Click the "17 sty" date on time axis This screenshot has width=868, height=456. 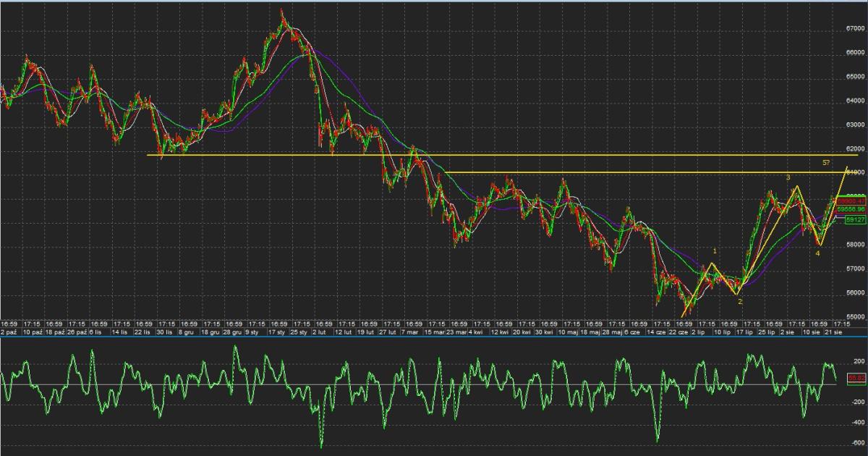pos(277,332)
